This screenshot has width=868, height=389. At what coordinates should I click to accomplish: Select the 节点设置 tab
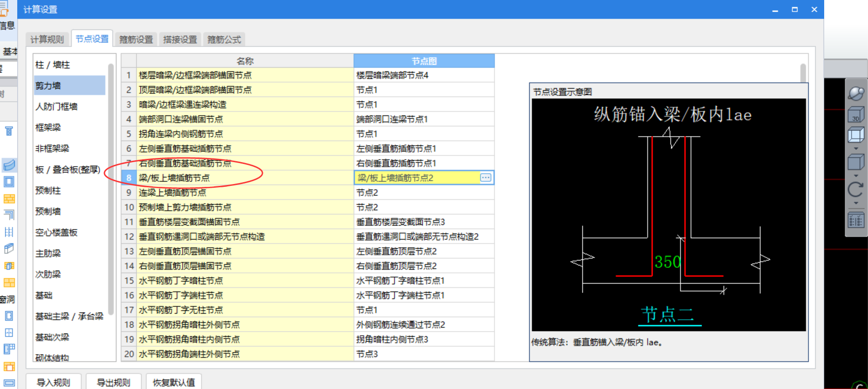92,39
